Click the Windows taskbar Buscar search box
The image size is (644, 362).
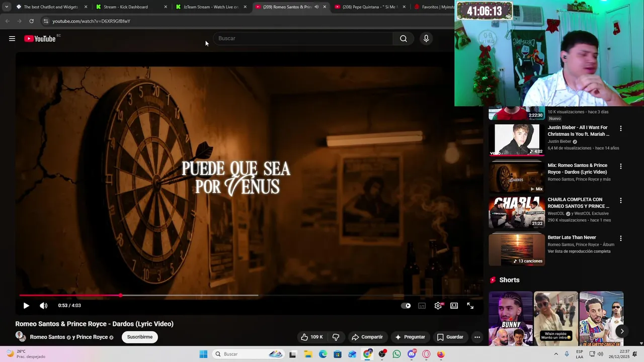click(x=249, y=354)
